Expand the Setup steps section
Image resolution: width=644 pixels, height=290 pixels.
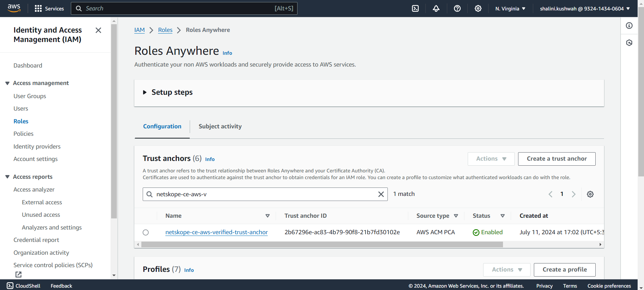[x=145, y=92]
